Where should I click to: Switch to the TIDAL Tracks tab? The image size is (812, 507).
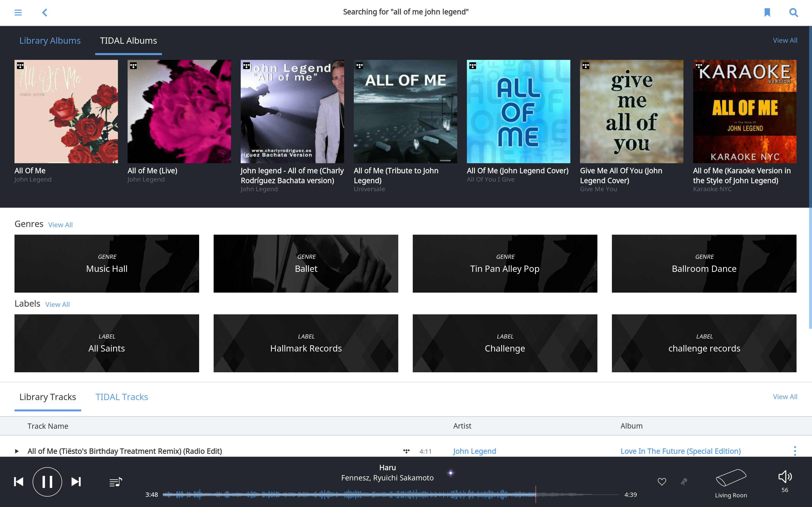click(122, 397)
